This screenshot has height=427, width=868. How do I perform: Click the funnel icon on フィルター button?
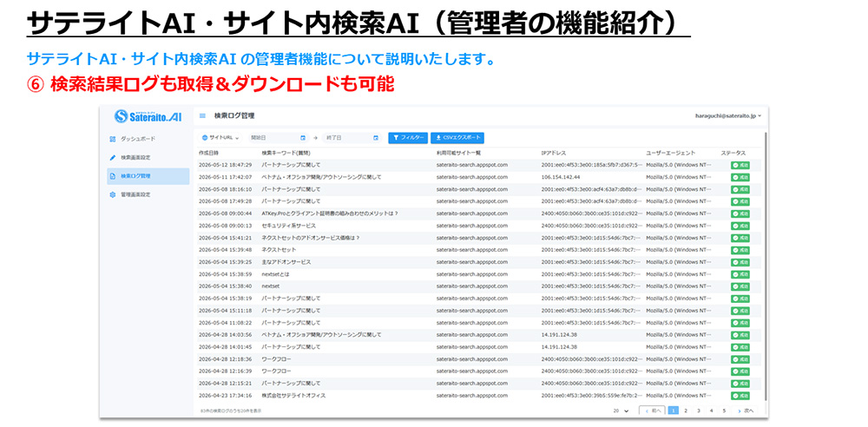pos(396,137)
